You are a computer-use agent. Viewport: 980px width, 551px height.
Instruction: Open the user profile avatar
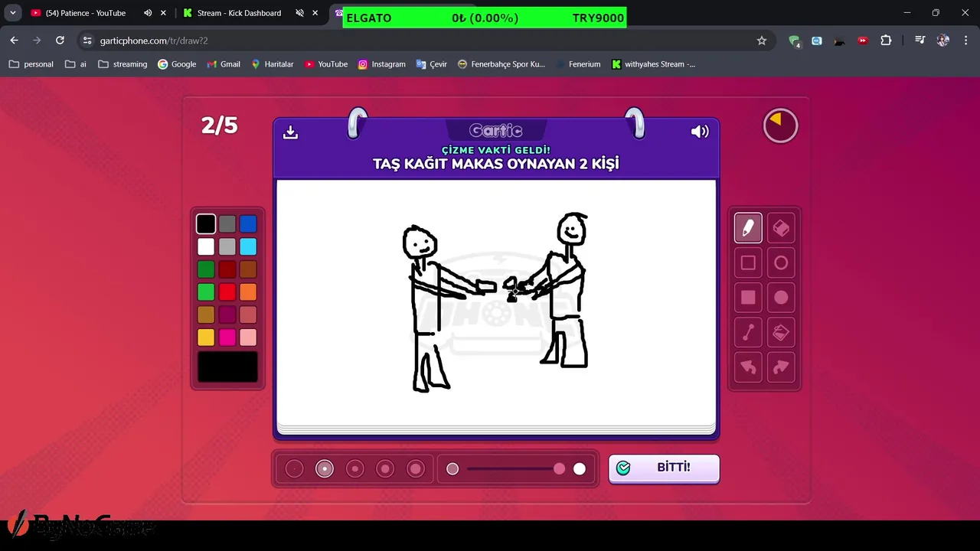point(942,41)
